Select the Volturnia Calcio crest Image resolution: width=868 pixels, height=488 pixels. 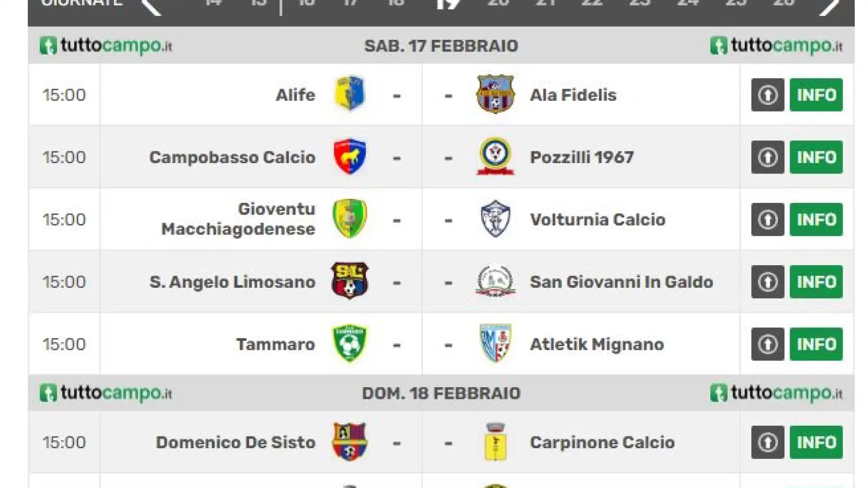click(495, 219)
